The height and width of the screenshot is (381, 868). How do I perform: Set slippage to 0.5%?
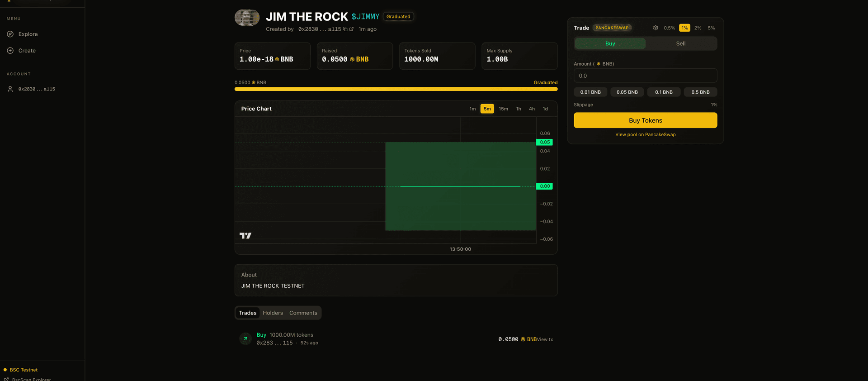pyautogui.click(x=669, y=28)
